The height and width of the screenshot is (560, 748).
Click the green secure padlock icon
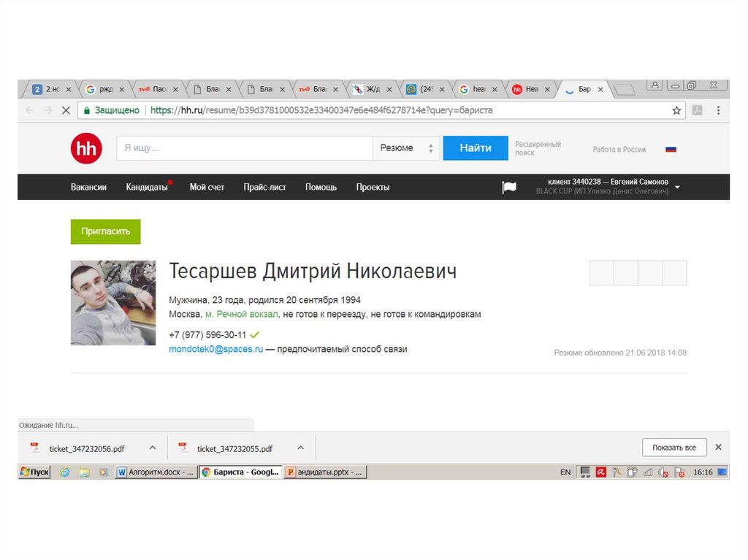(x=87, y=111)
